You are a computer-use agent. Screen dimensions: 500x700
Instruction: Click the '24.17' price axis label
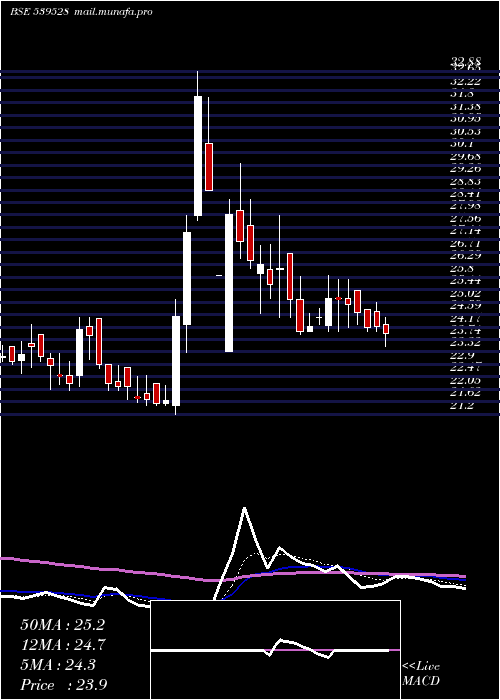pos(466,318)
